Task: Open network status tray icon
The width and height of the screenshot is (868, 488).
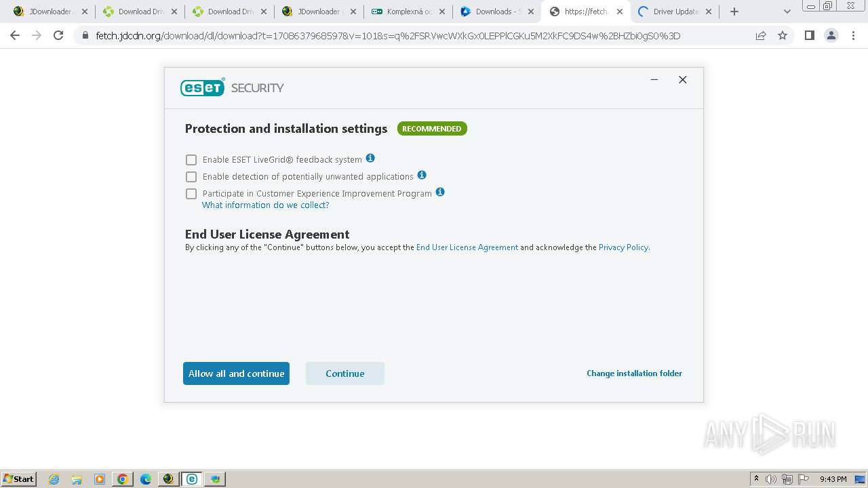Action: point(787,479)
